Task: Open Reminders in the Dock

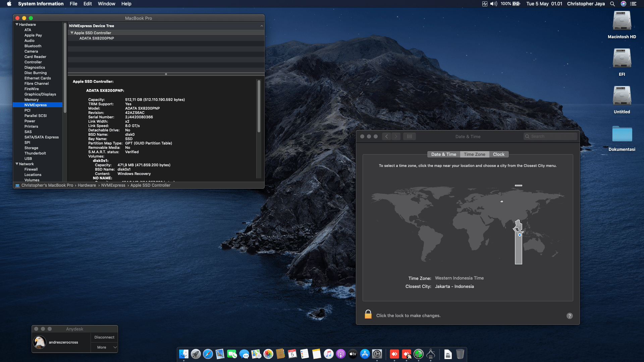Action: (x=305, y=354)
